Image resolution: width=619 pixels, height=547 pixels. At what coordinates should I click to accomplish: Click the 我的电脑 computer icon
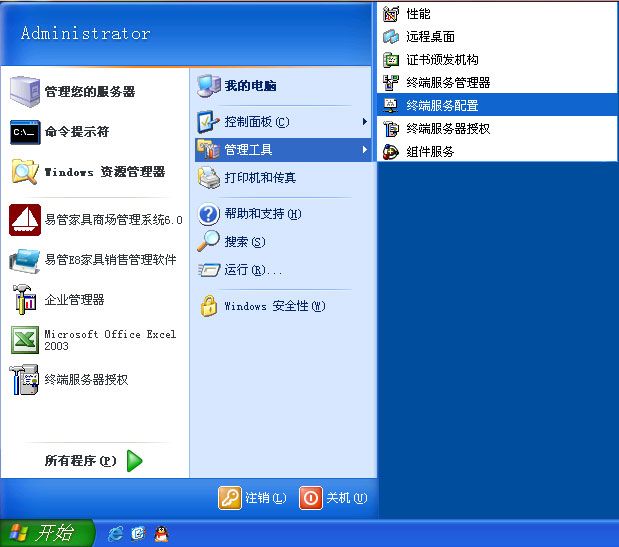[x=209, y=86]
